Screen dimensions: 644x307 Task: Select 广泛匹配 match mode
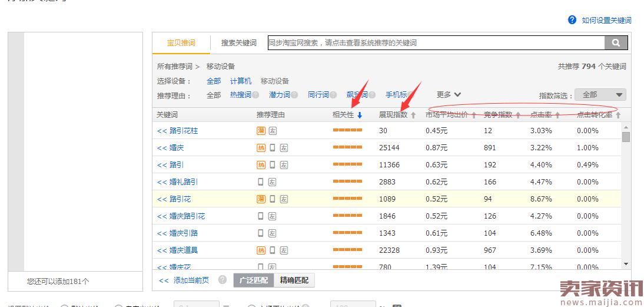pyautogui.click(x=254, y=280)
